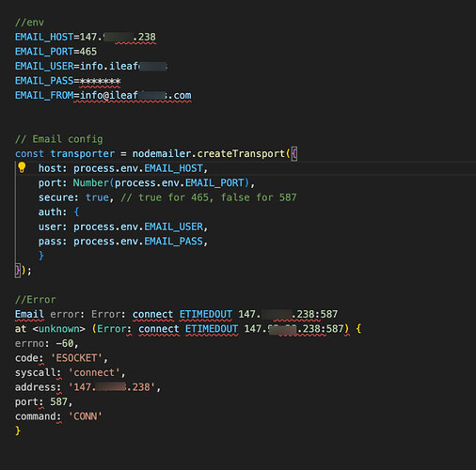Click the 'CONN' command value
Image resolution: width=476 pixels, height=470 pixels.
pos(86,416)
